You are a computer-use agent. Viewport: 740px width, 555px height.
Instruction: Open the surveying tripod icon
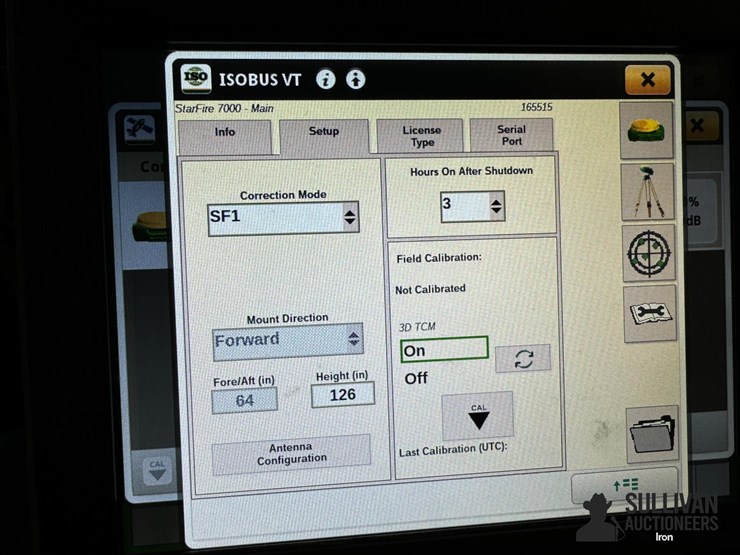pyautogui.click(x=648, y=192)
